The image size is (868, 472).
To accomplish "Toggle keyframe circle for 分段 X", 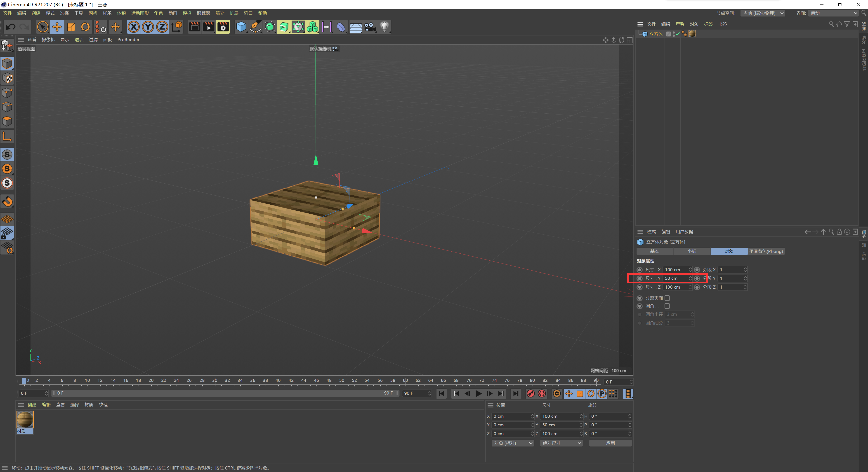I will (697, 270).
